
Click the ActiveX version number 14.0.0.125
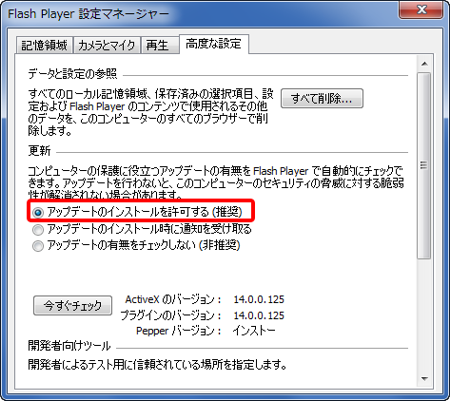point(259,299)
